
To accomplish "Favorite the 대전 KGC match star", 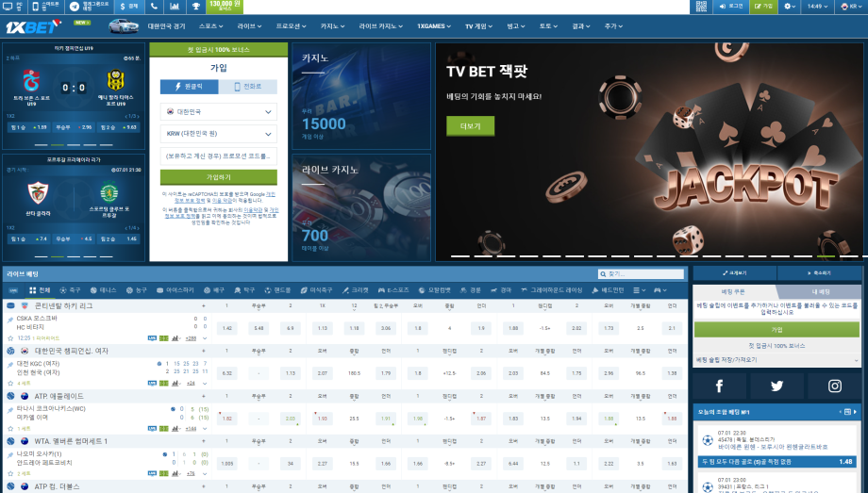I will click(10, 383).
